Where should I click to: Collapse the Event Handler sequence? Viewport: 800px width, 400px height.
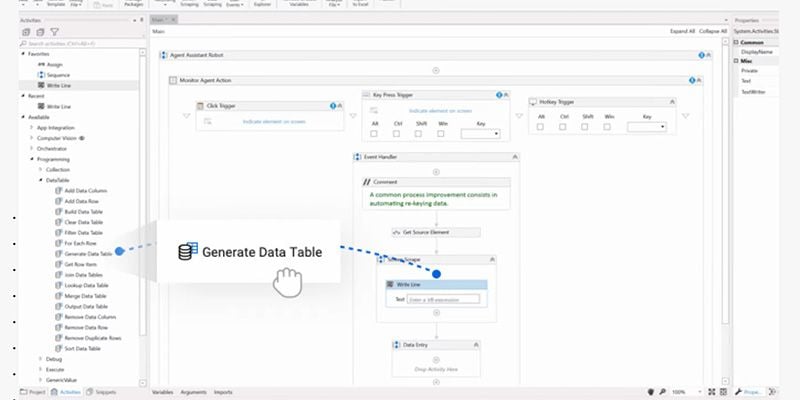click(x=515, y=157)
